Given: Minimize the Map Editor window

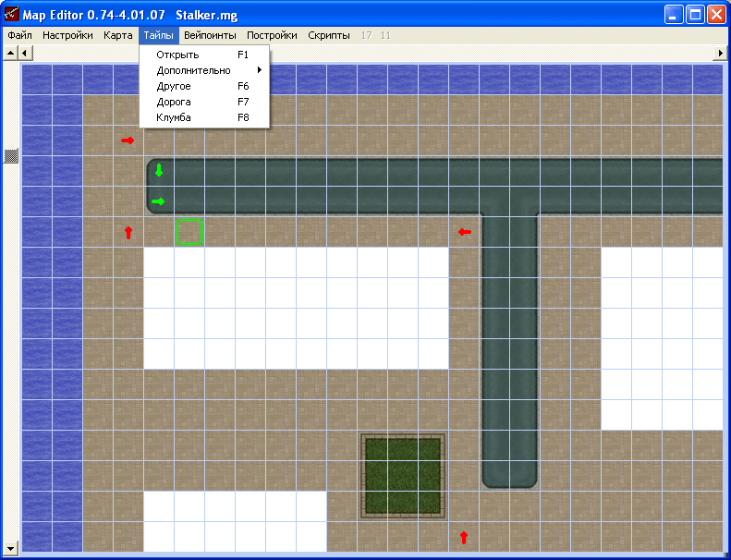Looking at the screenshot, I should pos(673,15).
